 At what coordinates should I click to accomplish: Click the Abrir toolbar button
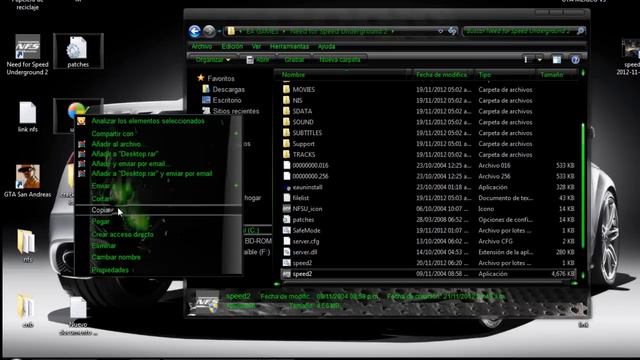pyautogui.click(x=258, y=60)
